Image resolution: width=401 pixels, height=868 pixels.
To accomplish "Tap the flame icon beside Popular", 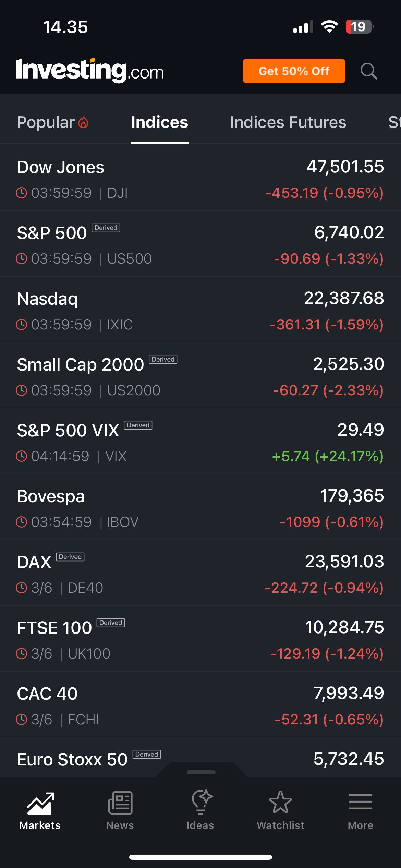I will point(84,123).
